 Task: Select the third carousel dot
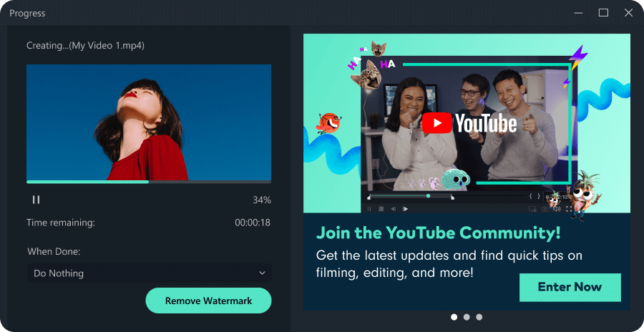tap(479, 317)
